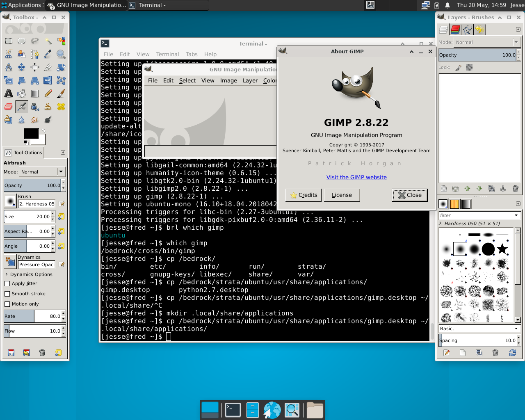Open the Layer menu in GIMP window
This screenshot has width=525, height=420.
click(250, 80)
